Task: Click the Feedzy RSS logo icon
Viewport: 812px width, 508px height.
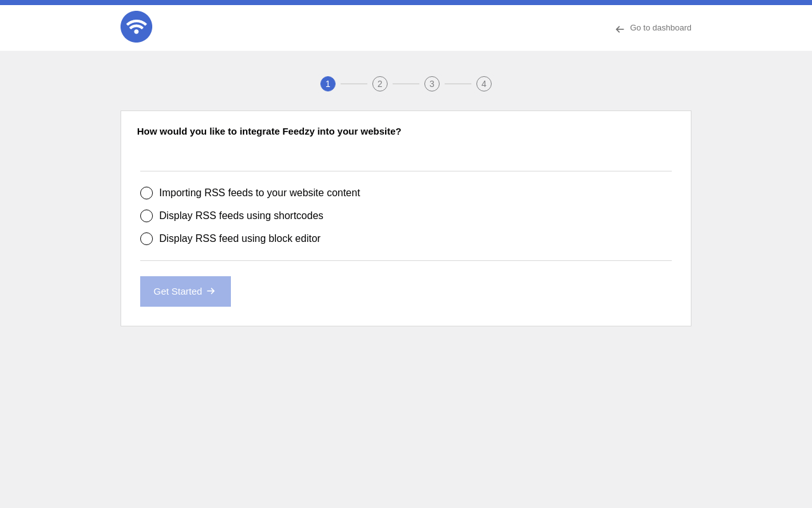Action: coord(136,27)
